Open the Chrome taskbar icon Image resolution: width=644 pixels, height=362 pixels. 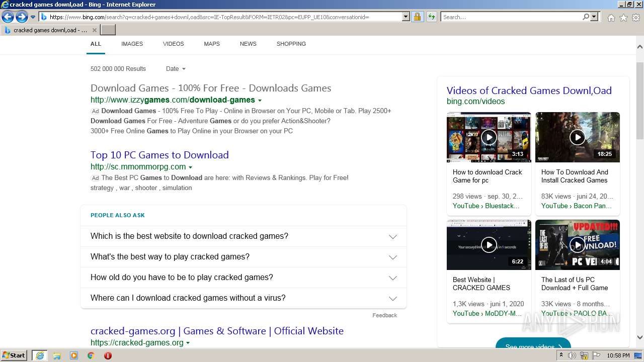(91, 355)
